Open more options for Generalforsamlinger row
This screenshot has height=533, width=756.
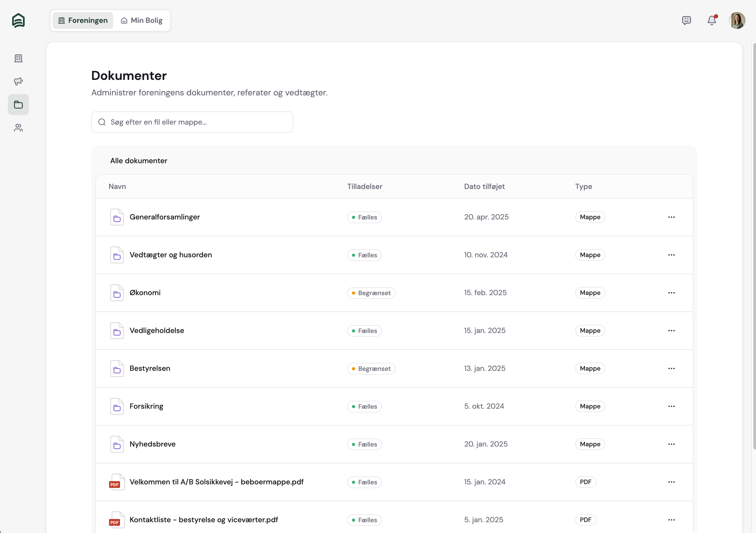[671, 217]
